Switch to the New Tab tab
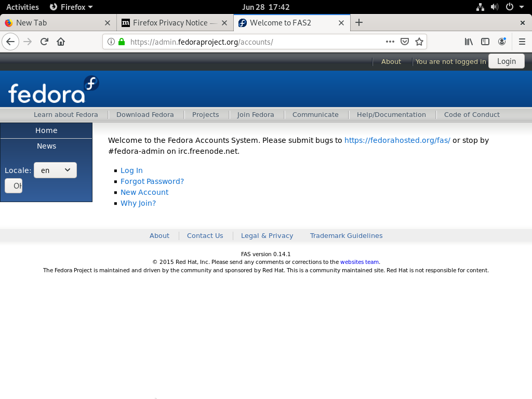The width and height of the screenshot is (532, 399). click(58, 23)
